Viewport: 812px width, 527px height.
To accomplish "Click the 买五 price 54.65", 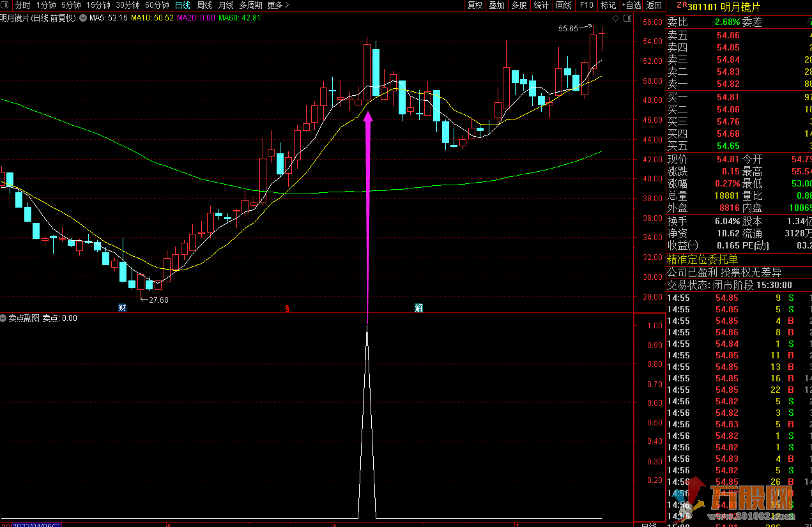I will pyautogui.click(x=728, y=146).
